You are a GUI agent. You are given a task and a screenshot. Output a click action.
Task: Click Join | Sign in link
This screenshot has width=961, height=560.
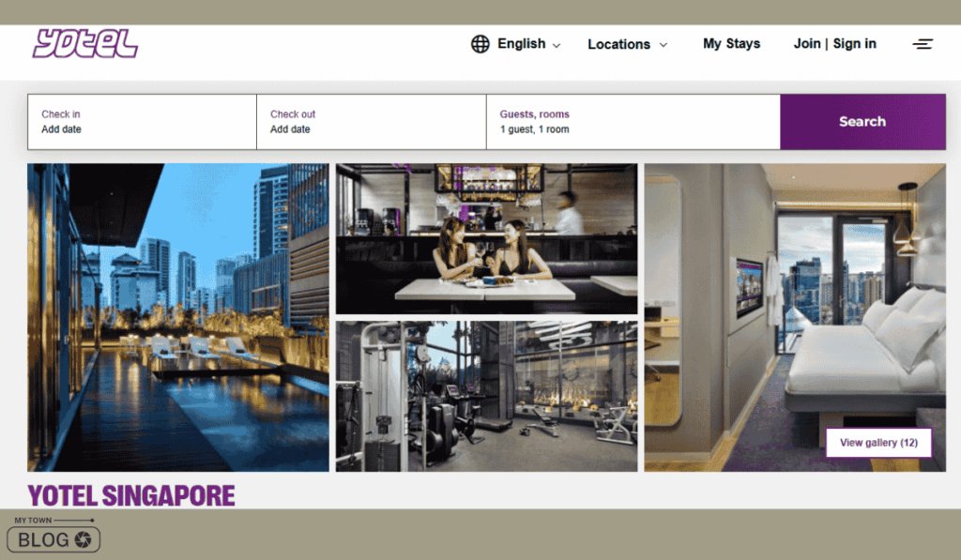click(834, 44)
